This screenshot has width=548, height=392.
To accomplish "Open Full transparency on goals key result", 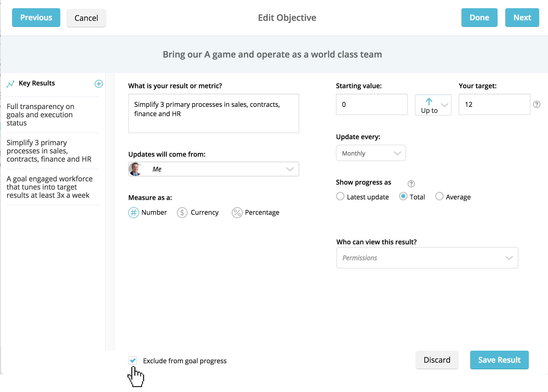I will pyautogui.click(x=41, y=115).
